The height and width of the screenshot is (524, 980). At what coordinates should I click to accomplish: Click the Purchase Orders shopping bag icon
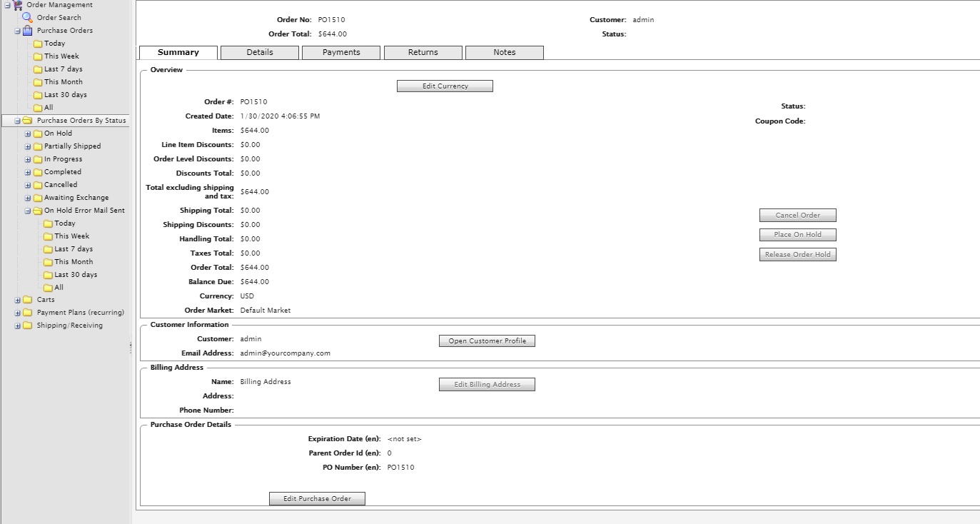coord(27,31)
